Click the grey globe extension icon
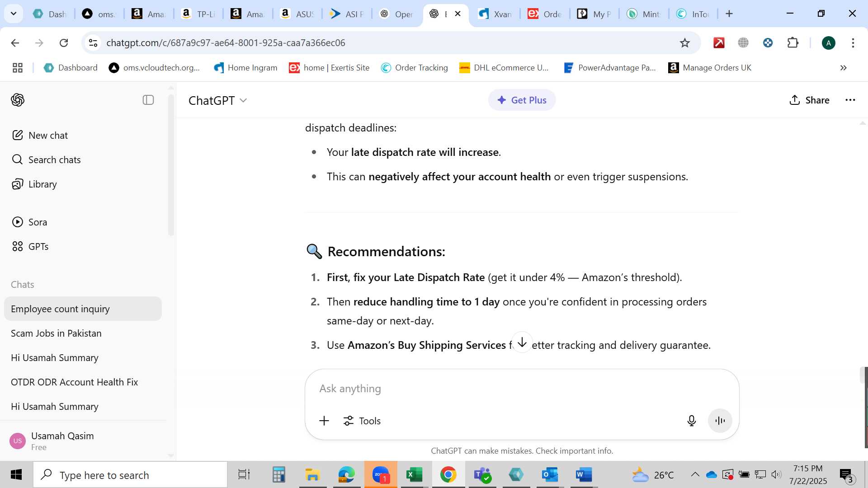Screen dimensions: 868x488 (743, 43)
